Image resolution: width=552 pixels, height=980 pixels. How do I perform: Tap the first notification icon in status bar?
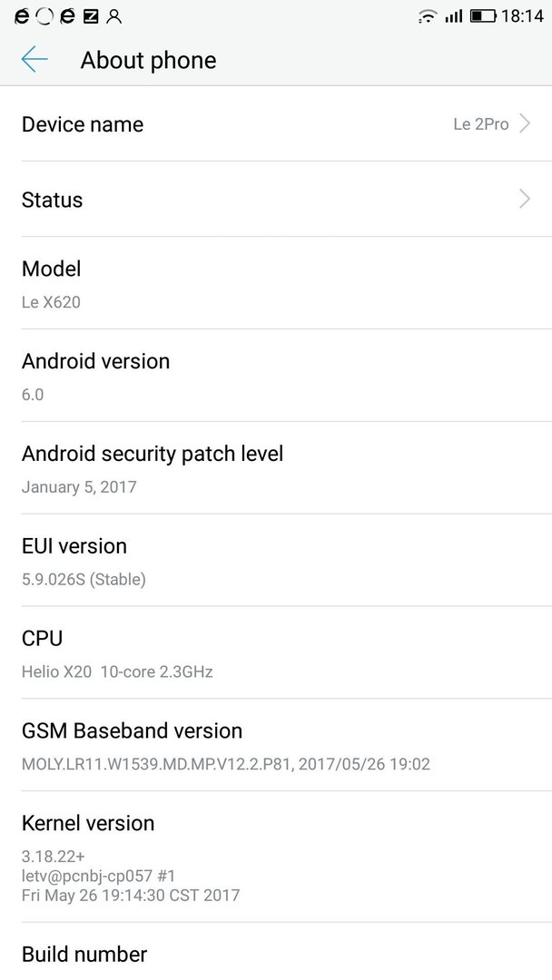[x=22, y=16]
